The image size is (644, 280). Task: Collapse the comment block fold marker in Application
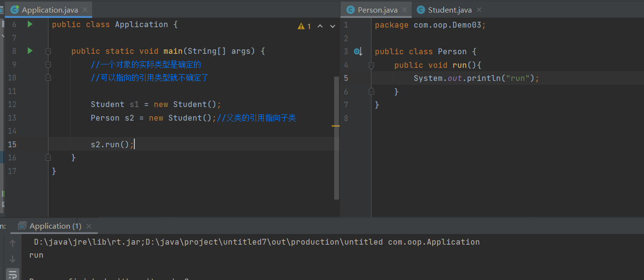[x=48, y=64]
